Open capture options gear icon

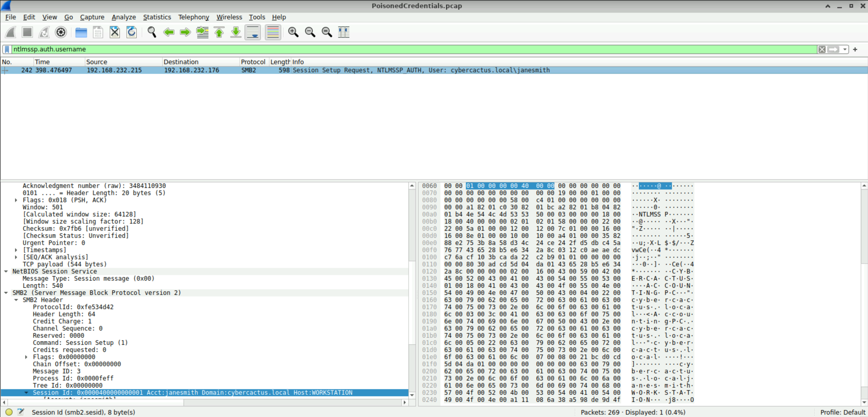point(61,32)
